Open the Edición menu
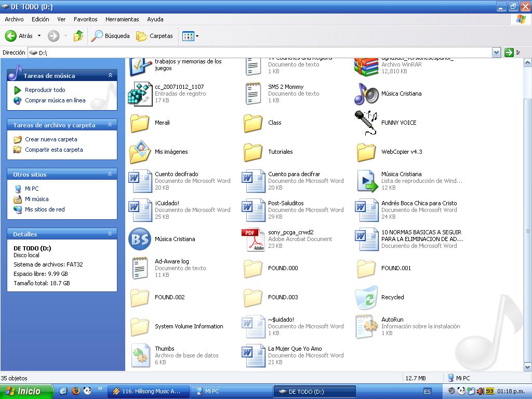Screen dimensions: 532x399 click(41, 19)
